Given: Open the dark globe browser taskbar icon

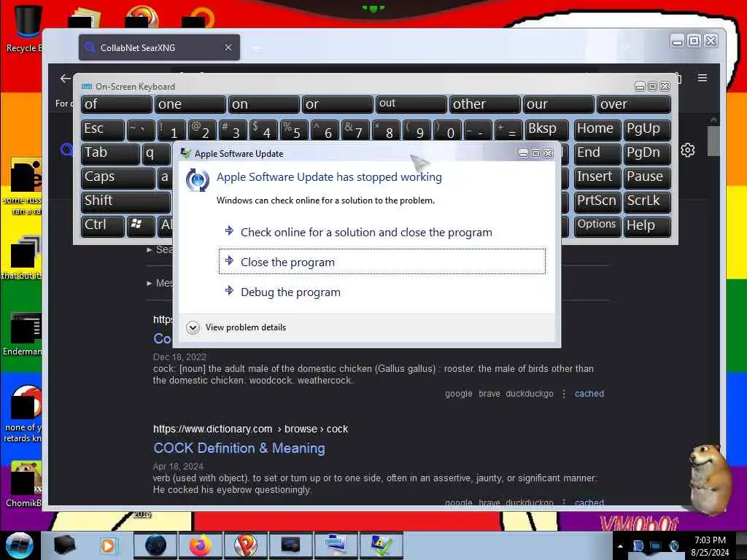Looking at the screenshot, I should [155, 545].
